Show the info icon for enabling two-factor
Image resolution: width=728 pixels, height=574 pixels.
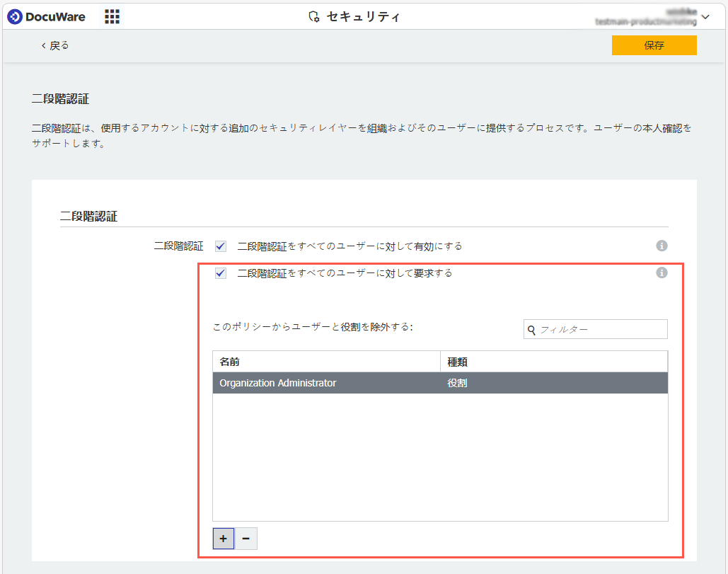tap(661, 246)
